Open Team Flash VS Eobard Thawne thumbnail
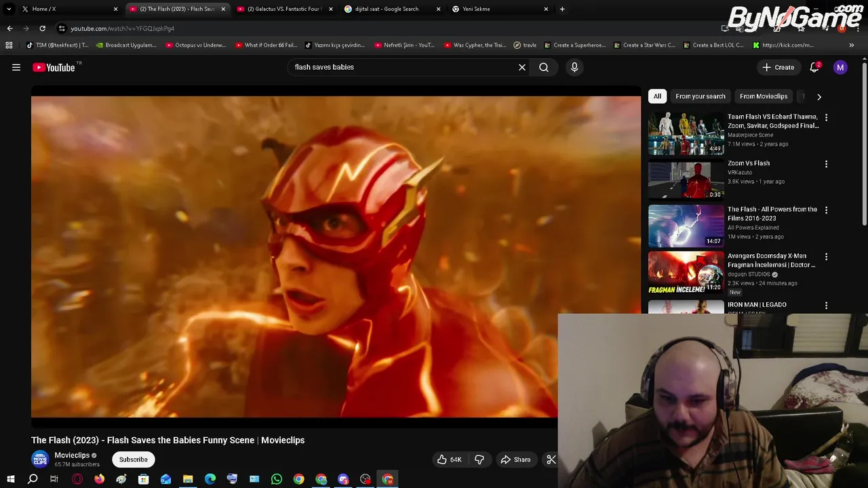The image size is (868, 488). coord(686,133)
